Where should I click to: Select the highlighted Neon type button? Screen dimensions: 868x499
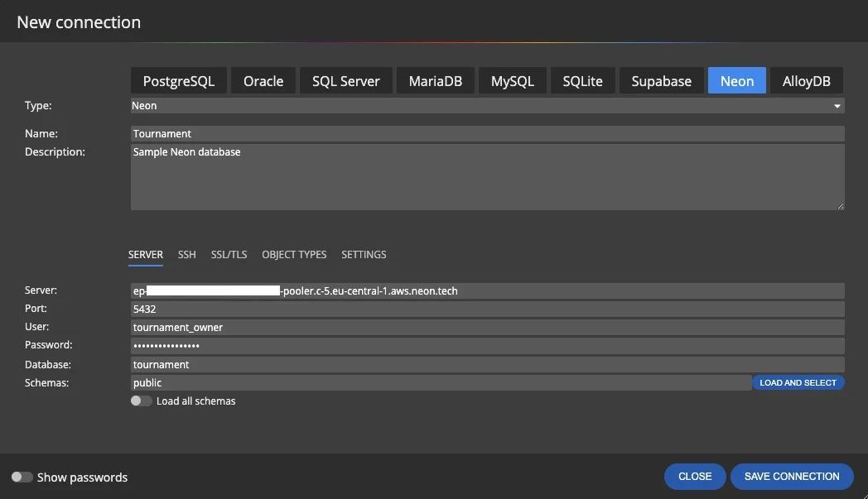[x=737, y=81]
